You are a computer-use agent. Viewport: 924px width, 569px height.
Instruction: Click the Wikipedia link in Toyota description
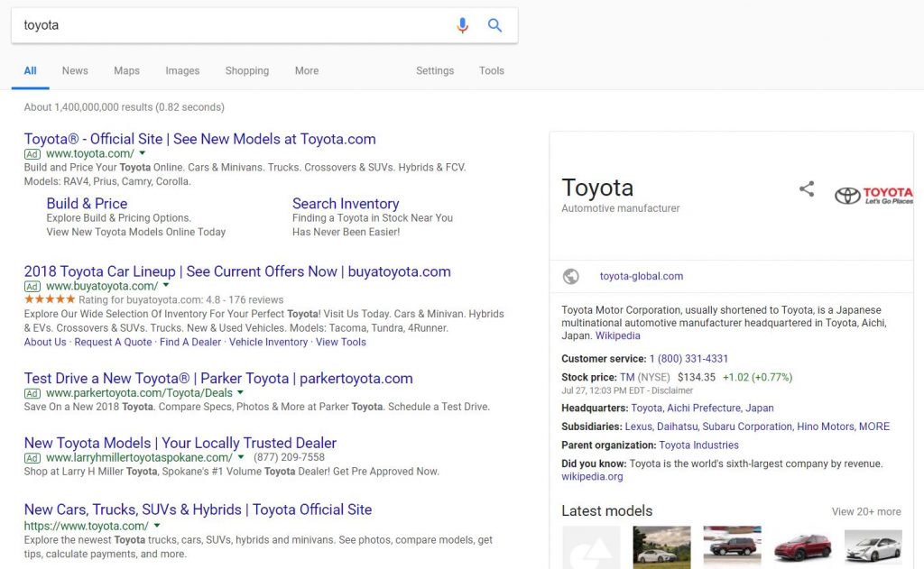617,335
